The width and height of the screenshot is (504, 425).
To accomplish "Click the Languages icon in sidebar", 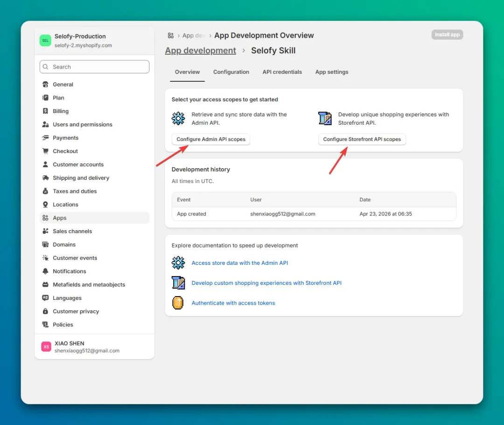I will tap(45, 298).
